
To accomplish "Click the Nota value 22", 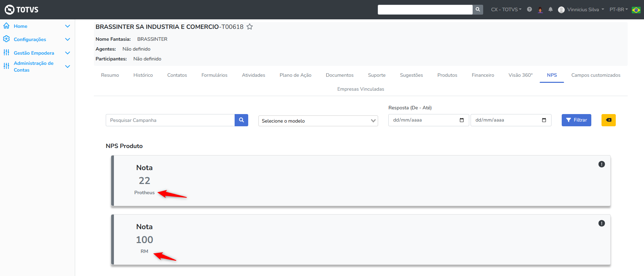I will click(x=145, y=181).
